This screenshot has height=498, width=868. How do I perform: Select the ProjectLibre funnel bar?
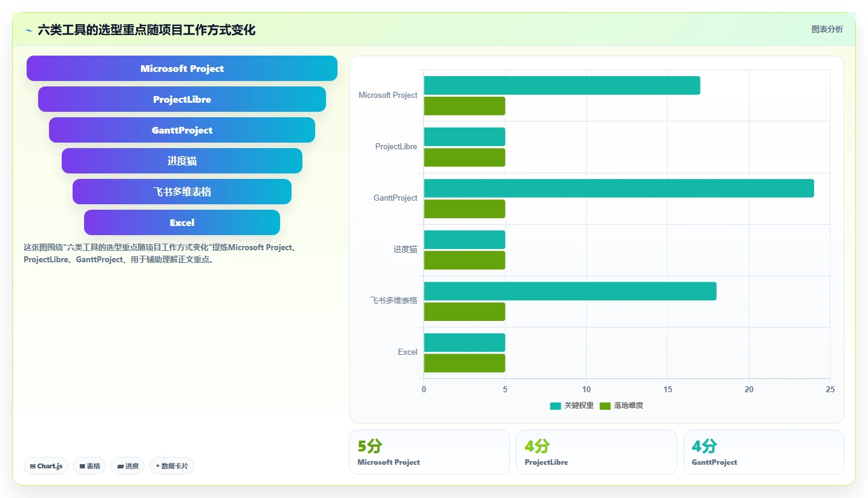click(182, 99)
